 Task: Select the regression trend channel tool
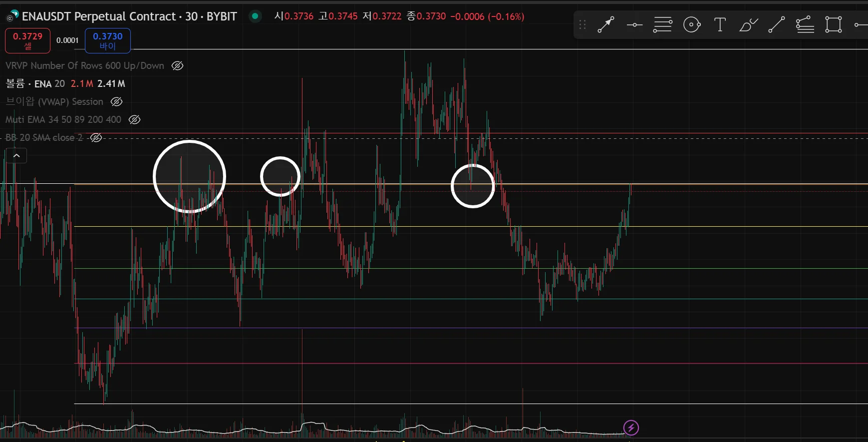click(x=805, y=24)
